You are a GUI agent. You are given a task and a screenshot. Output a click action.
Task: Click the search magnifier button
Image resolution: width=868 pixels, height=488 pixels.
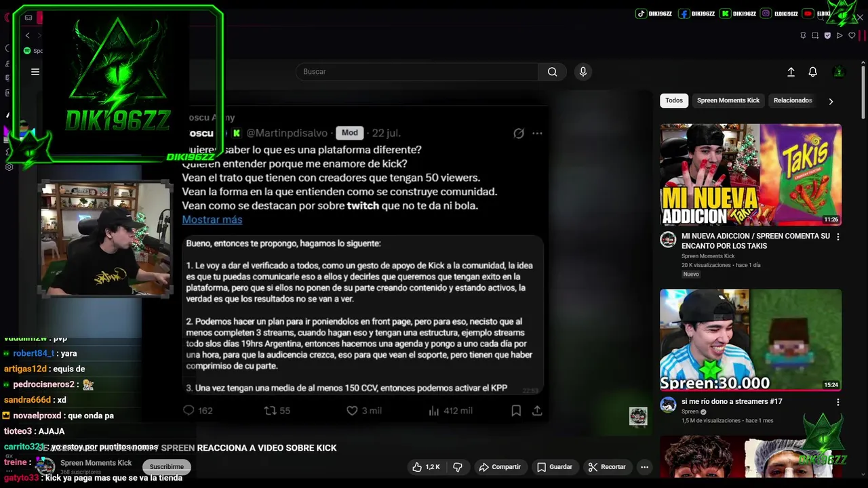point(553,72)
